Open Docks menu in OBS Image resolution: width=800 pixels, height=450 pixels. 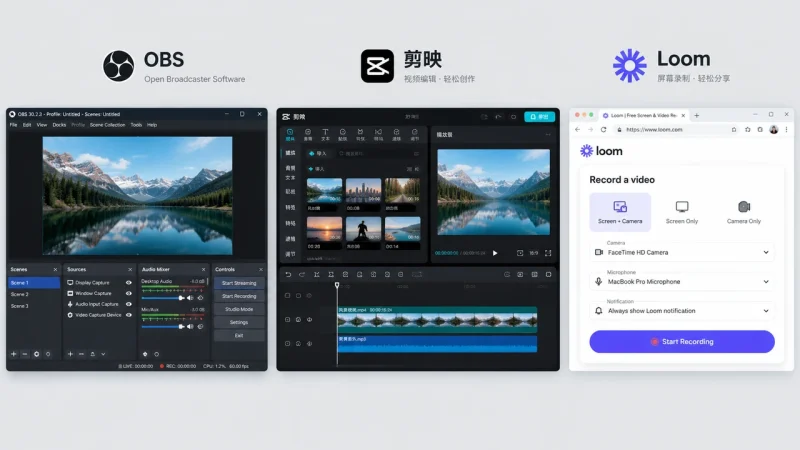point(59,125)
